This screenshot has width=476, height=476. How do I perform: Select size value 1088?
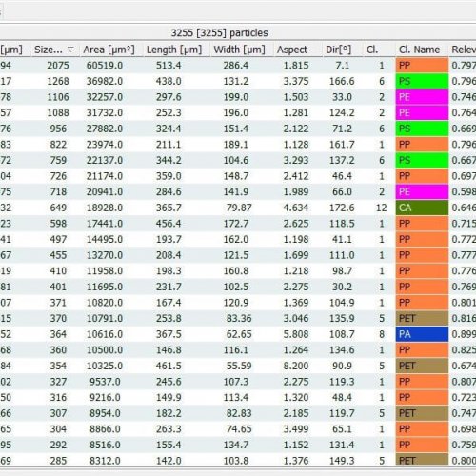[58, 113]
